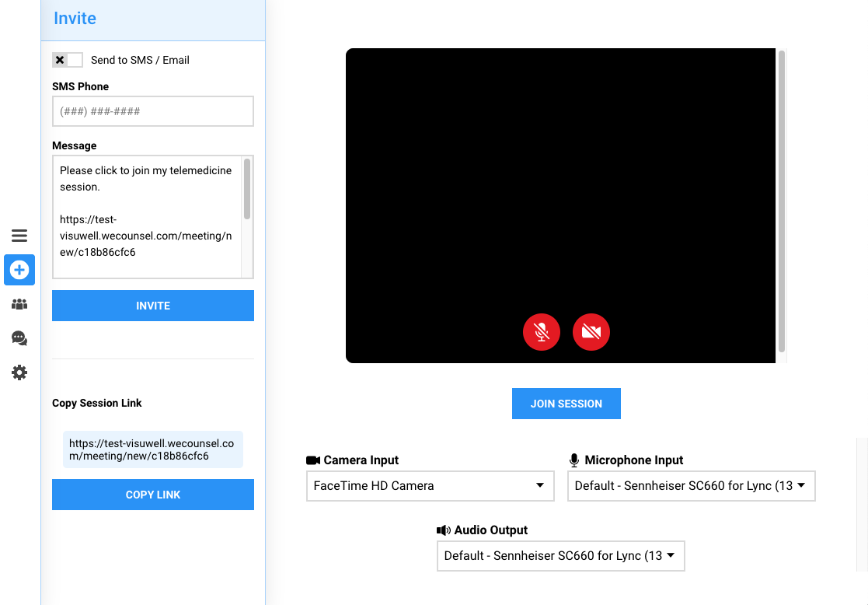Click the video preview scrollbar

(782, 201)
